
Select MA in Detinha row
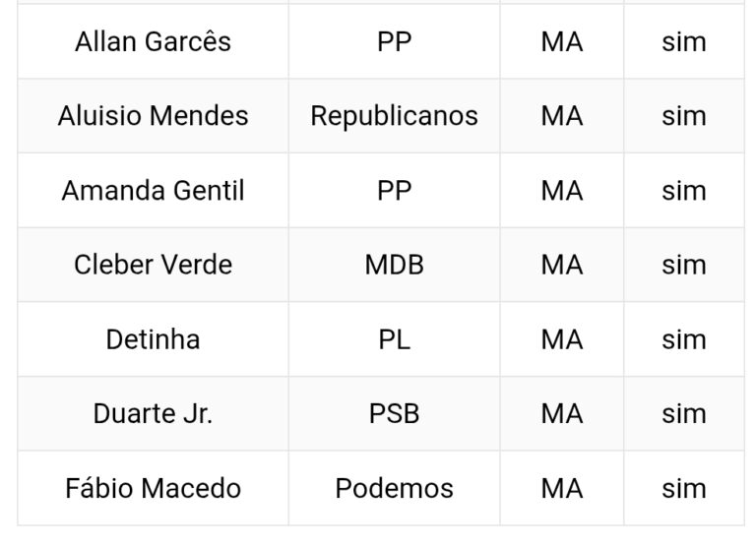pos(561,339)
